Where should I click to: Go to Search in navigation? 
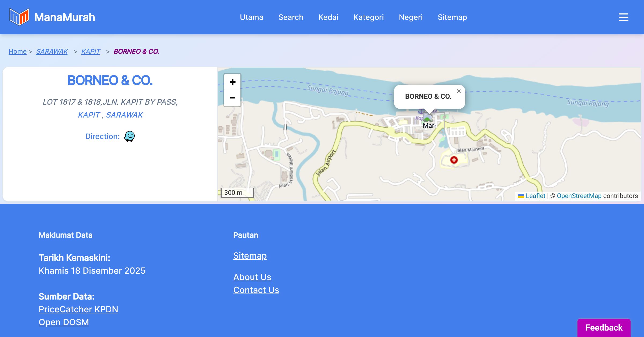[291, 17]
